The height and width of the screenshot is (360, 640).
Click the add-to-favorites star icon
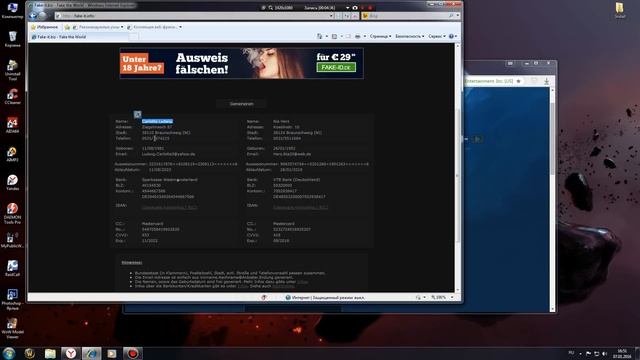click(x=67, y=27)
